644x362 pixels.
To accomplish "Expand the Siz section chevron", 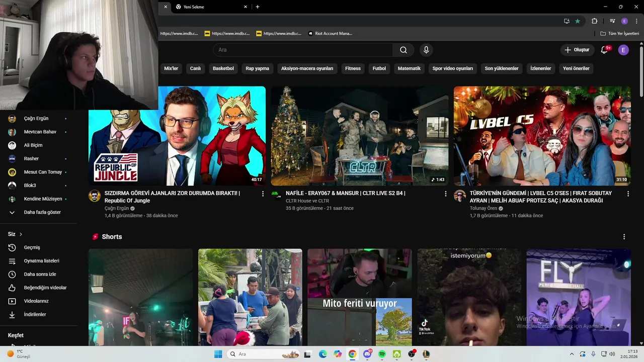I will tap(21, 234).
